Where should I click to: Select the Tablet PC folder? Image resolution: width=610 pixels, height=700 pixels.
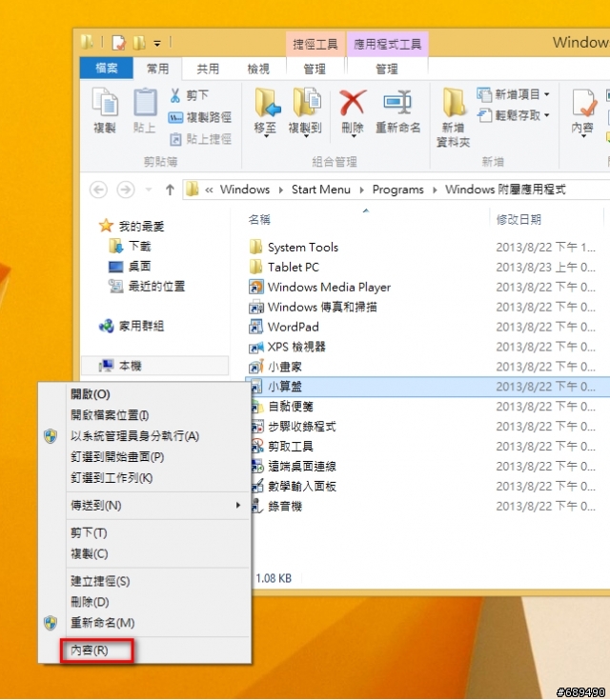pyautogui.click(x=284, y=267)
